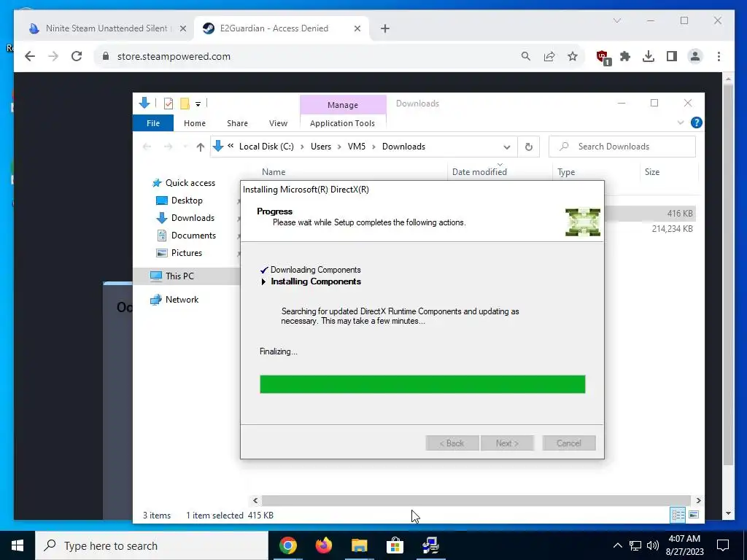Refresh the Downloads folder view
The width and height of the screenshot is (747, 560).
pyautogui.click(x=528, y=147)
